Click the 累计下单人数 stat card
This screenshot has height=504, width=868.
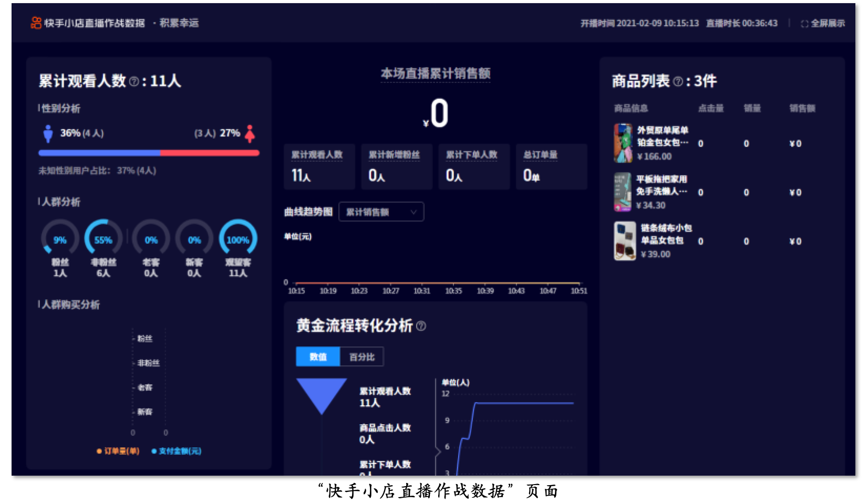point(474,166)
